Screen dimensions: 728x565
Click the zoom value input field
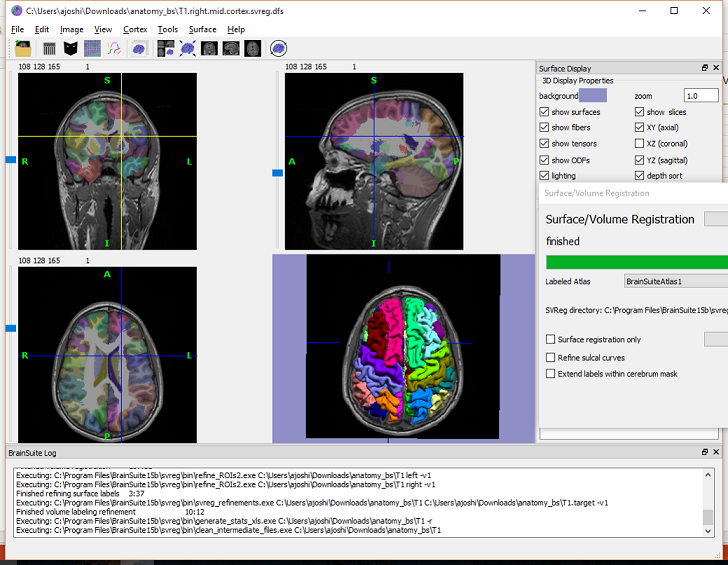click(x=700, y=96)
